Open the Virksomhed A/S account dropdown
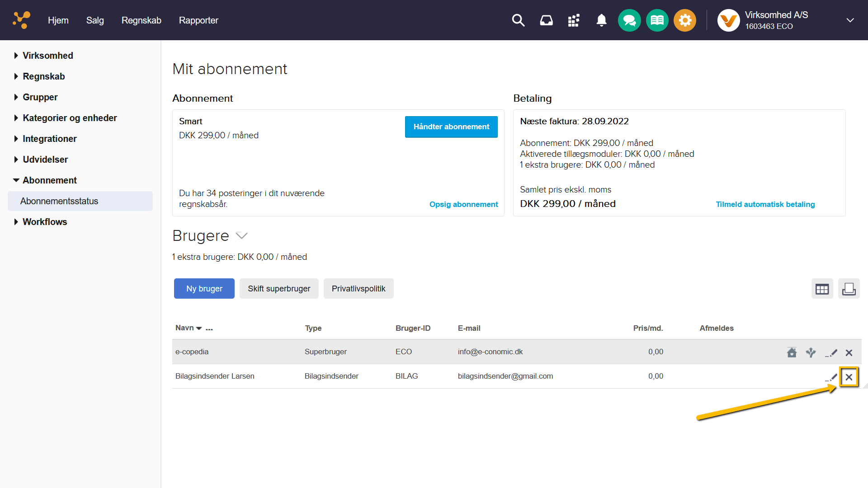868x488 pixels. click(850, 20)
